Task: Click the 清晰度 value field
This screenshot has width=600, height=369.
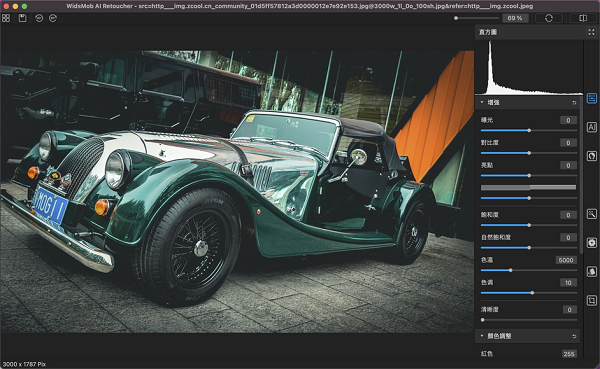Action: (569, 309)
